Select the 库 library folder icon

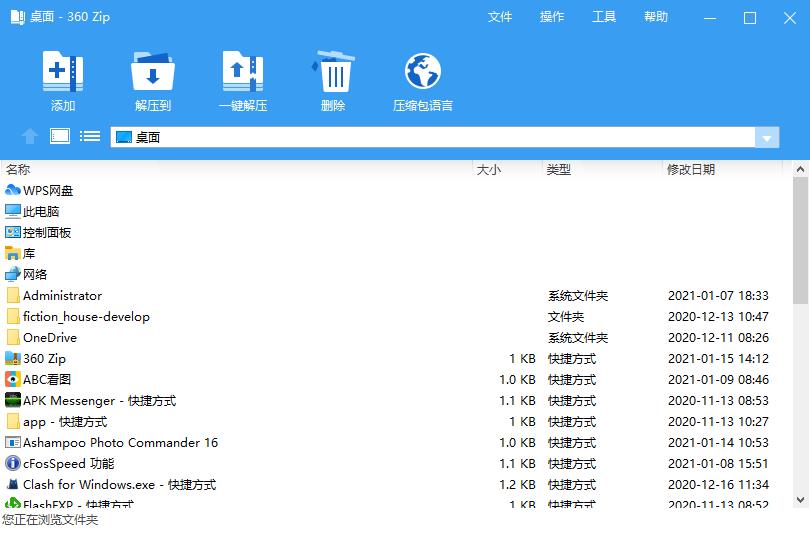[x=12, y=254]
